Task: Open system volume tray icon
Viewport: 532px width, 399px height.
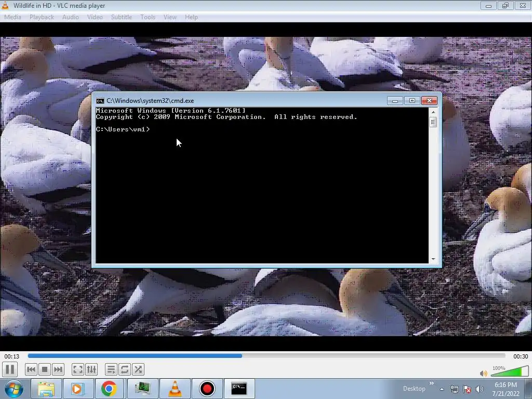Action: click(480, 389)
